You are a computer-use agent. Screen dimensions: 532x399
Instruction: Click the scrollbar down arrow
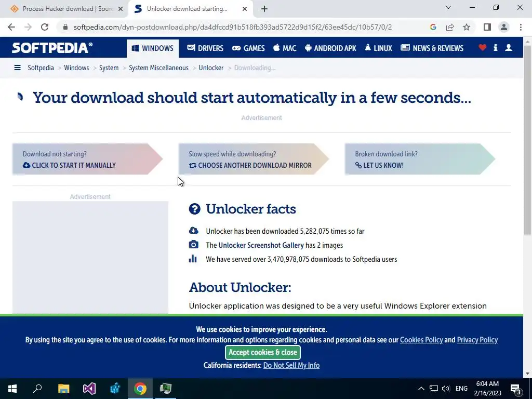coord(528,374)
